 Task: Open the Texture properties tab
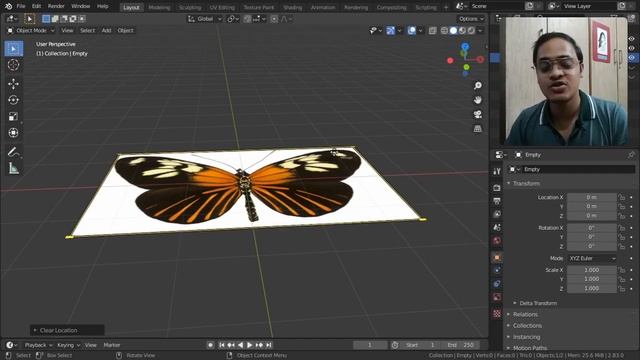click(497, 313)
